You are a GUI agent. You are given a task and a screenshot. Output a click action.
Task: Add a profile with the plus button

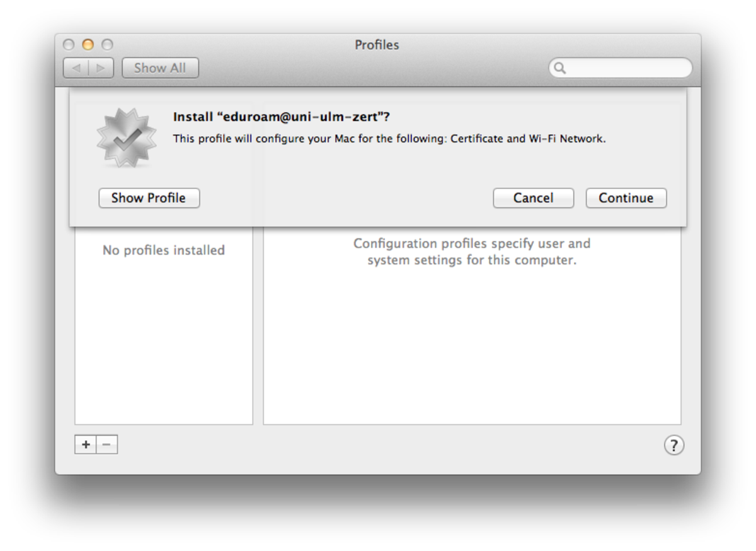point(86,444)
